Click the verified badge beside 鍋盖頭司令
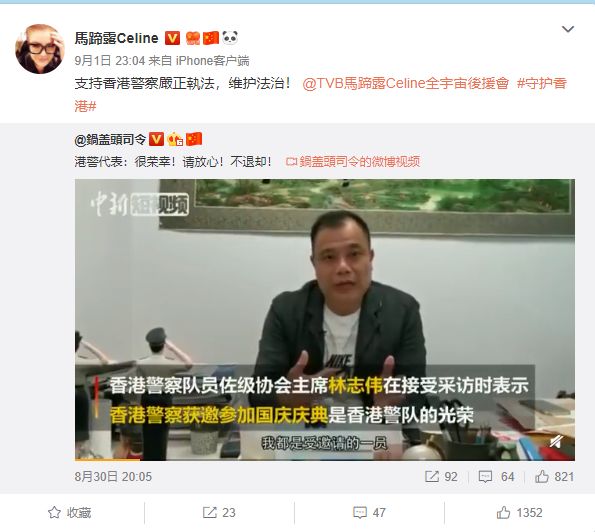Viewport: 595px width, 532px height. [x=156, y=139]
